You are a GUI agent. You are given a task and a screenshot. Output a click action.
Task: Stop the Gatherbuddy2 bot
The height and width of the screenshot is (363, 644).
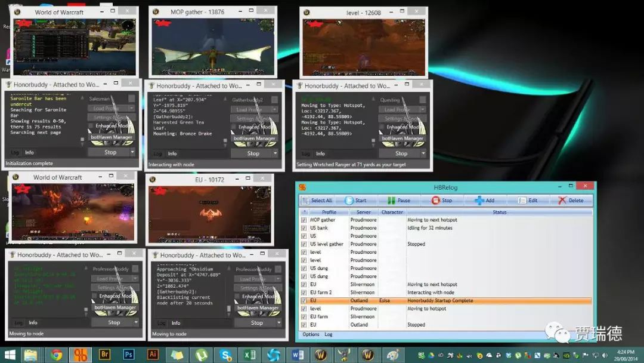coord(253,153)
